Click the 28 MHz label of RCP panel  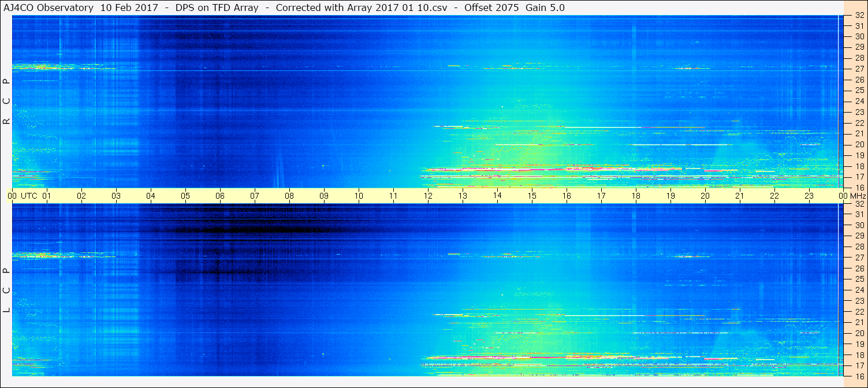pos(859,58)
